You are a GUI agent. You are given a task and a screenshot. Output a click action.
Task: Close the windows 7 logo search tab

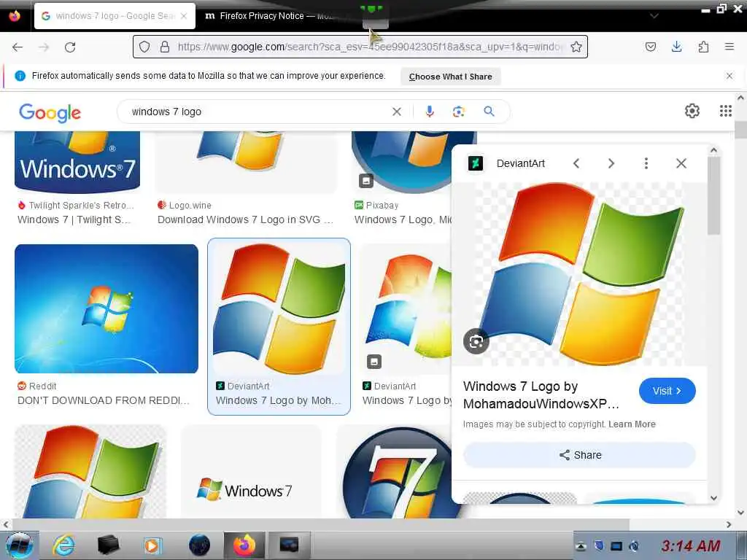click(x=184, y=16)
